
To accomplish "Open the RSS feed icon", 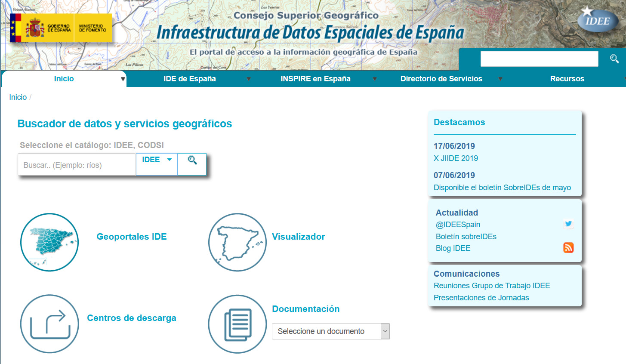I will (568, 247).
